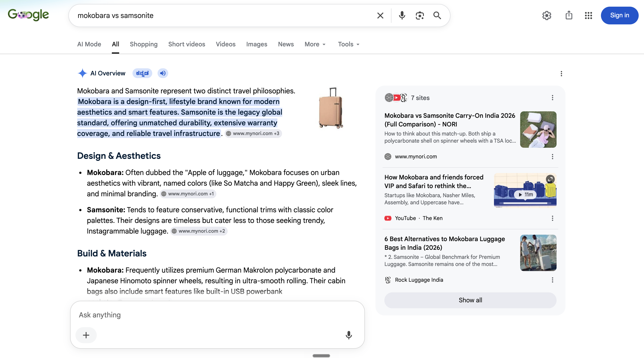The height and width of the screenshot is (358, 644).
Task: Submit search with magnifier icon
Action: tap(437, 16)
